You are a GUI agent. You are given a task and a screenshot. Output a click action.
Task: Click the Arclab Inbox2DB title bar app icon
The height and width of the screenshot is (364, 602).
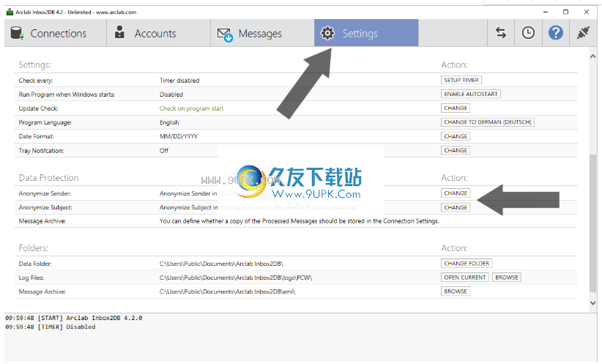10,12
